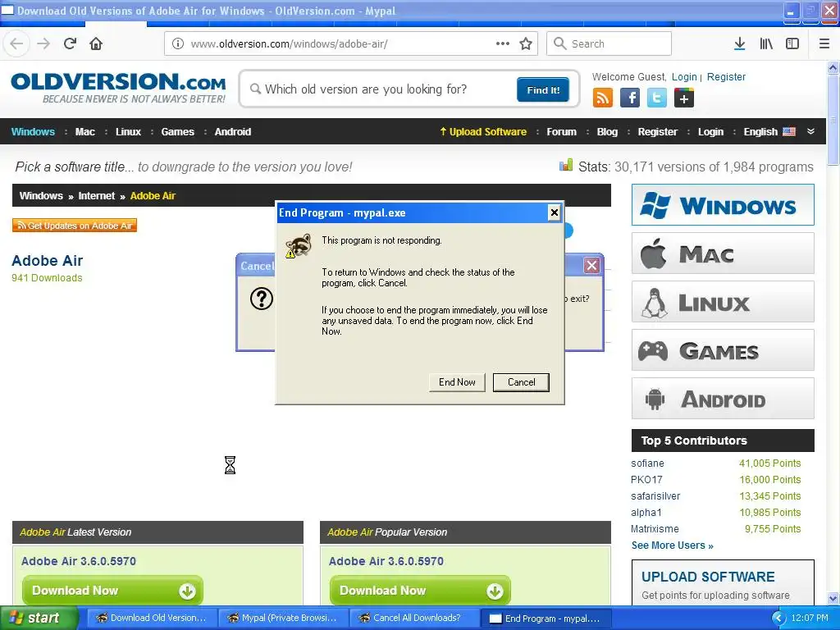Open the English language selector
The image size is (840, 630).
coord(769,132)
